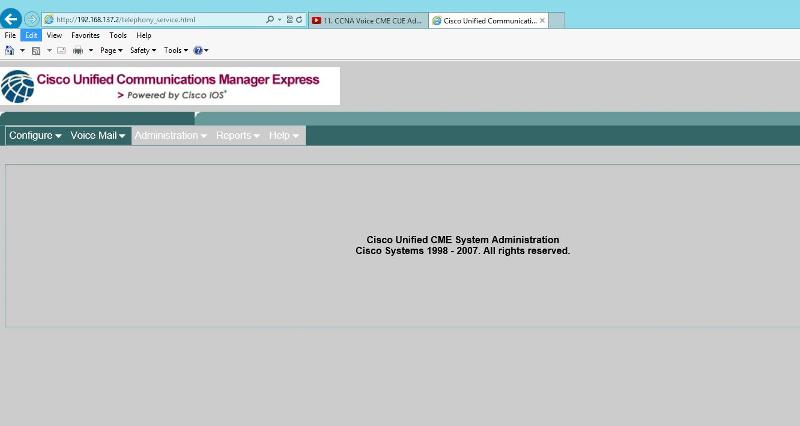Open the Favorites menu
This screenshot has width=800, height=426.
85,35
